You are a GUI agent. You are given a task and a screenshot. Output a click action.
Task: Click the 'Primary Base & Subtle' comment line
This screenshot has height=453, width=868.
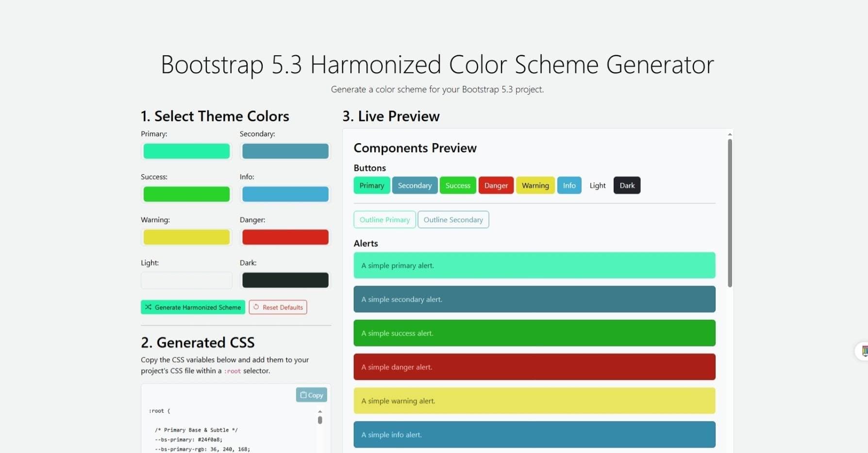pos(196,430)
